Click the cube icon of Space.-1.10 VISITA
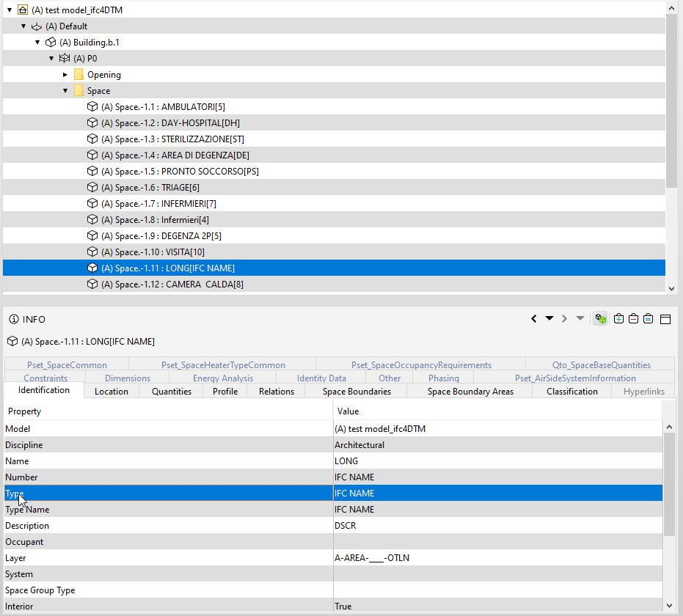 click(92, 252)
